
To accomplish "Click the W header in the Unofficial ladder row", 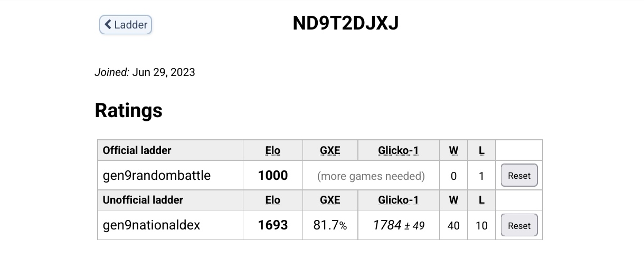I will click(453, 200).
